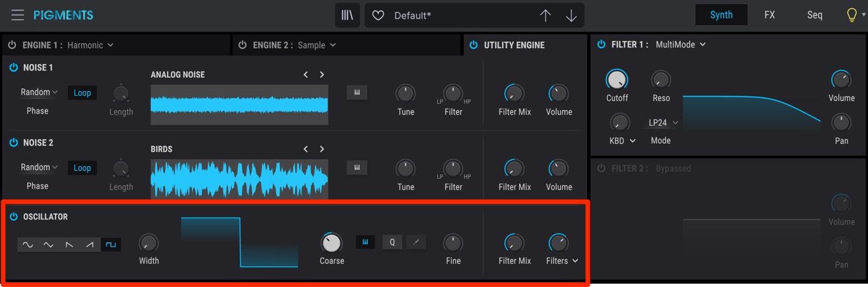
Task: Click the Filter 1 Cutoff knob
Action: [x=616, y=80]
